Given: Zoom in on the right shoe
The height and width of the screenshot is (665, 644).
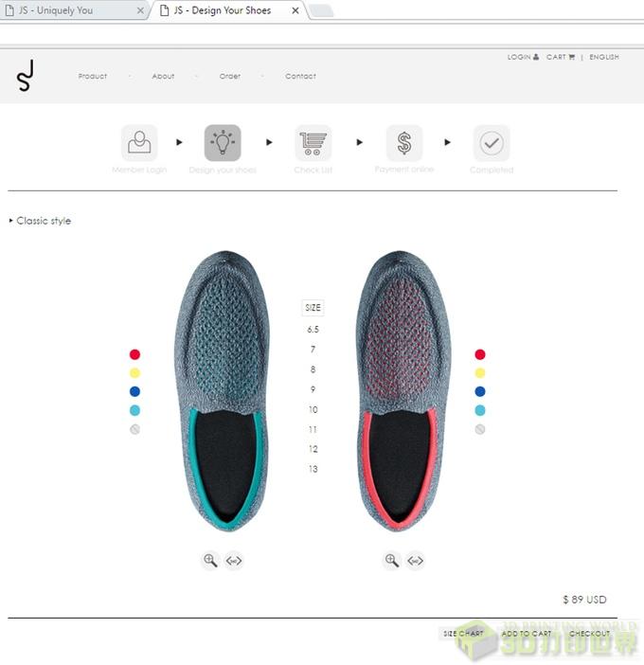Looking at the screenshot, I should tap(391, 560).
